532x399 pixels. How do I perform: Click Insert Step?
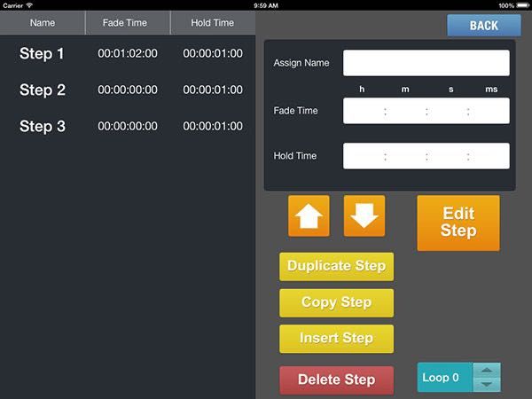(x=337, y=339)
